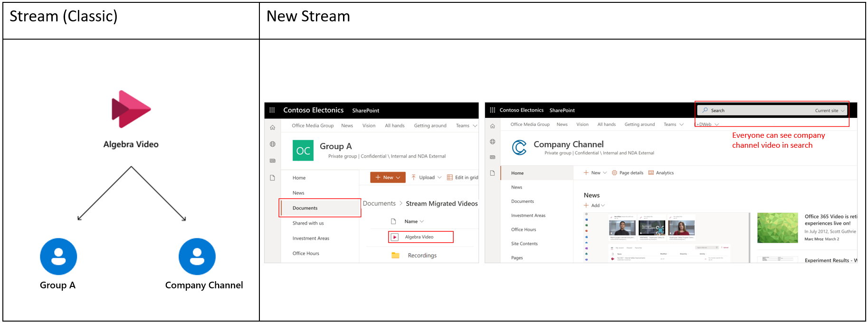868x323 pixels.
Task: Open Office Hours in Company Channel navigation
Action: point(523,229)
